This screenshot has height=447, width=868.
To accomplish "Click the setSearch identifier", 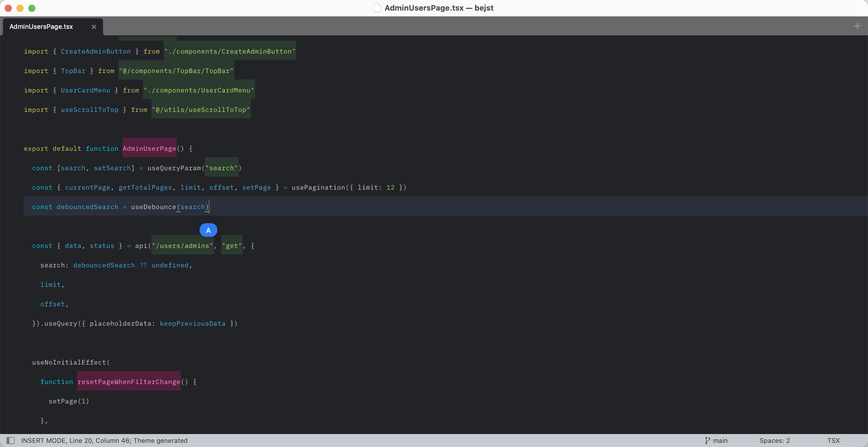I will click(x=112, y=168).
